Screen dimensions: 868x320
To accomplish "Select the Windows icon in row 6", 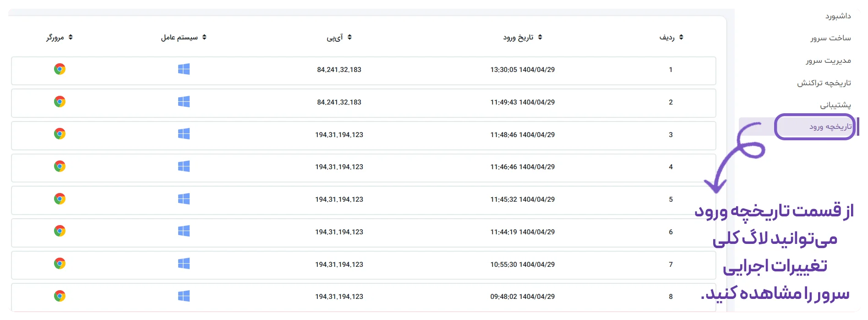I will click(184, 231).
